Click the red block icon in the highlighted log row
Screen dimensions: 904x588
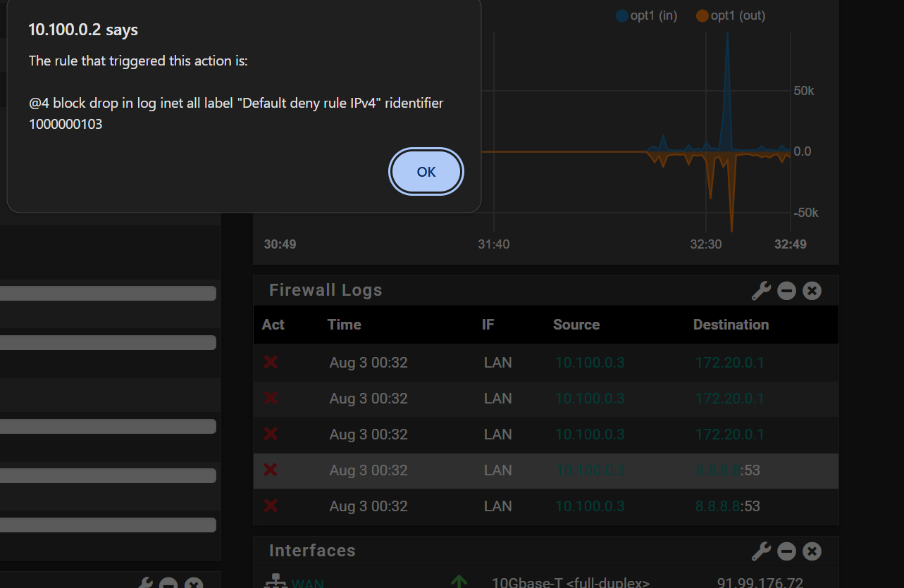pos(271,470)
